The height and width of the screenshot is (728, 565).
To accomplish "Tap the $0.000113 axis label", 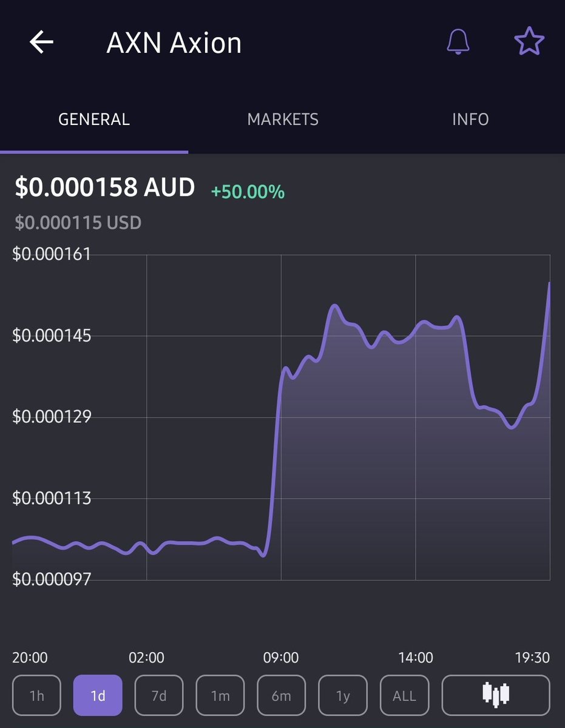I will click(52, 497).
